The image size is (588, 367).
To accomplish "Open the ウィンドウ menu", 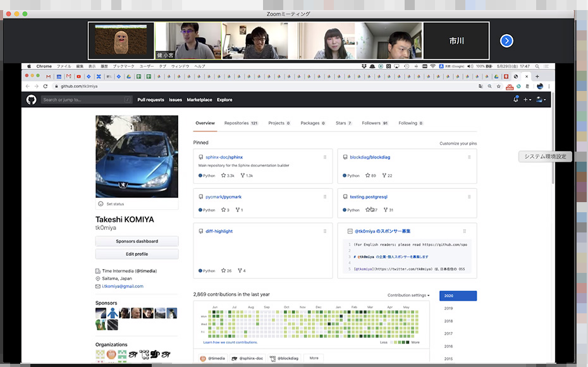I will [x=180, y=66].
